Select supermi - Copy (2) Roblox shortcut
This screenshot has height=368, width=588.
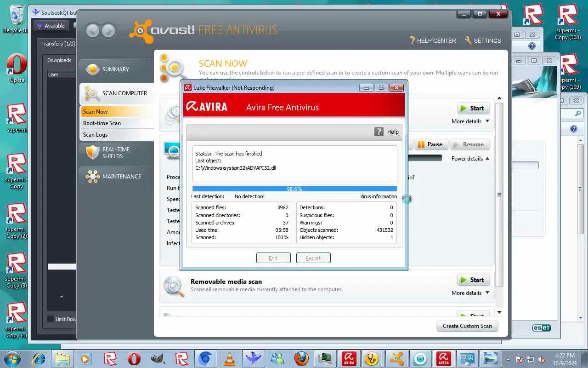(x=17, y=221)
